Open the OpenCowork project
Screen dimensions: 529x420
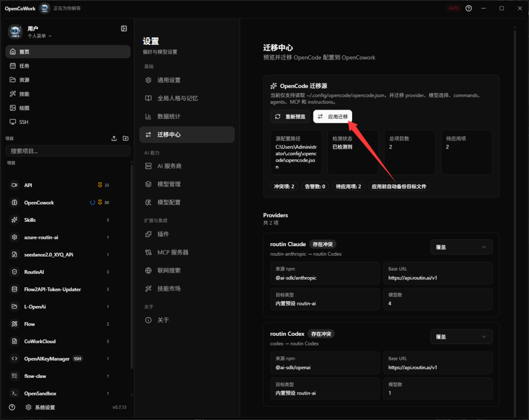(68, 203)
